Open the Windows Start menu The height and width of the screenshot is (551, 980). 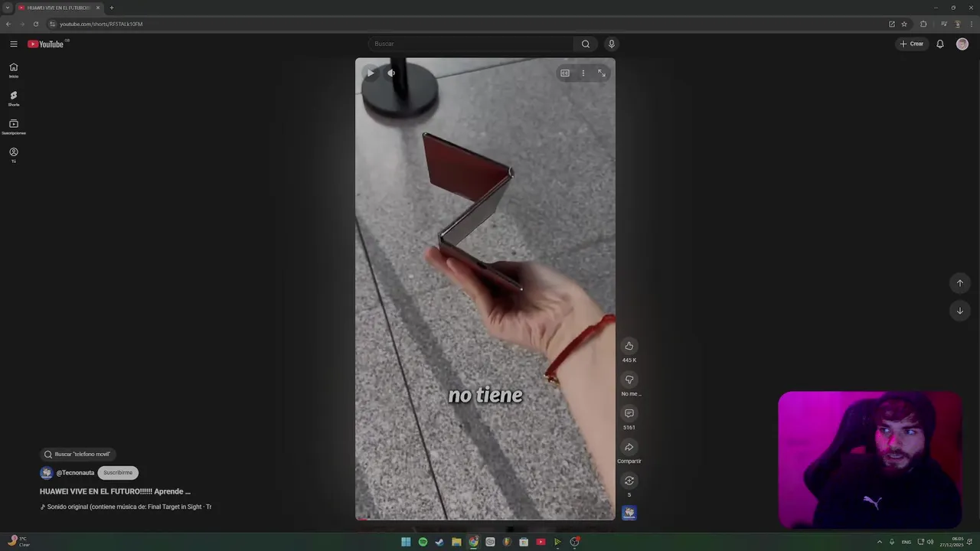tap(406, 542)
